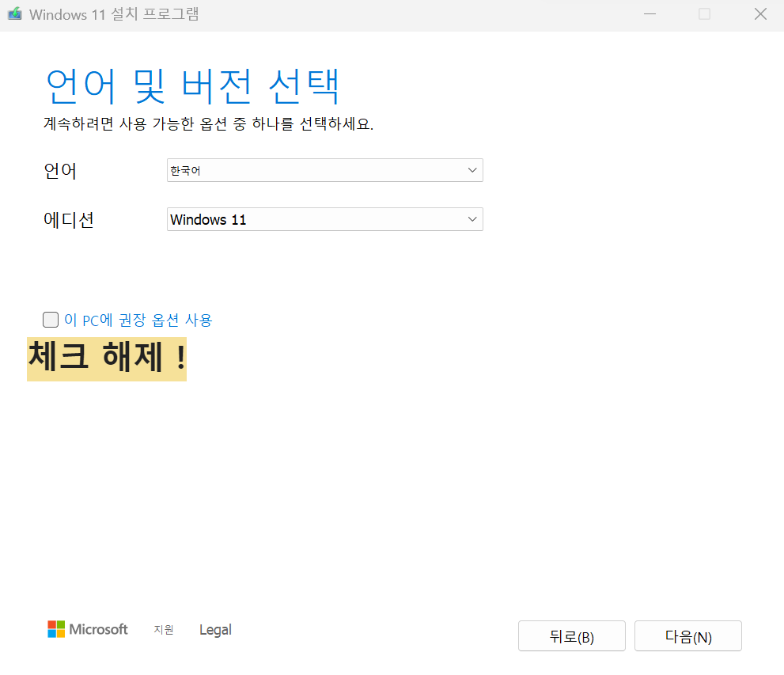
Task: Click the Microsoft logo
Action: (x=88, y=629)
